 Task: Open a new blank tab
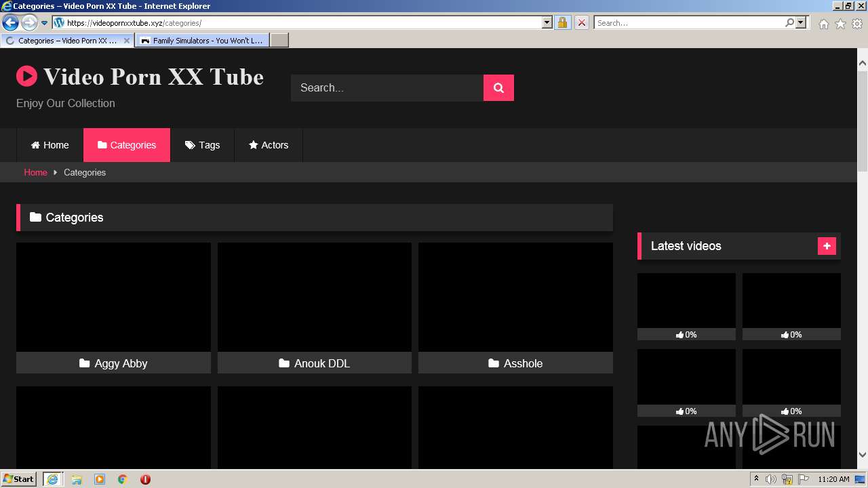[279, 41]
